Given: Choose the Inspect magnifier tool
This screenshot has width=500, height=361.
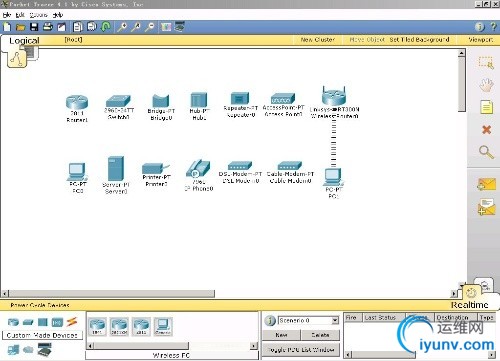Looking at the screenshot, I should tap(486, 152).
